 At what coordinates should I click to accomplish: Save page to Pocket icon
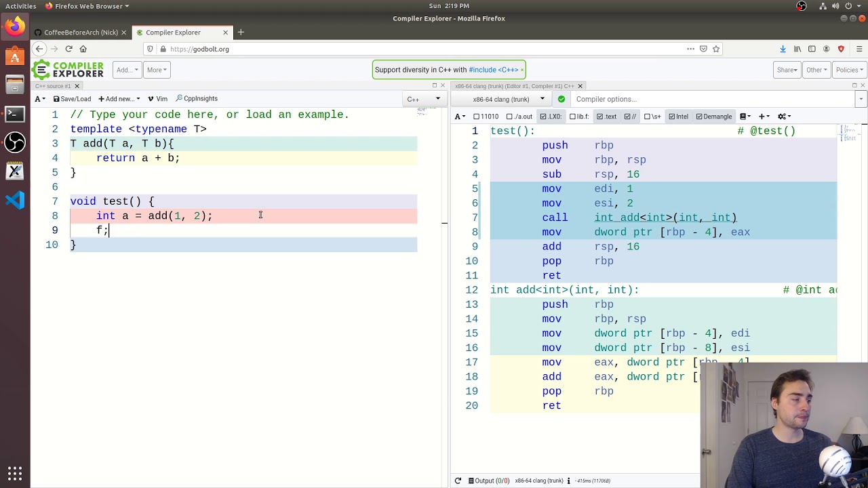[703, 49]
